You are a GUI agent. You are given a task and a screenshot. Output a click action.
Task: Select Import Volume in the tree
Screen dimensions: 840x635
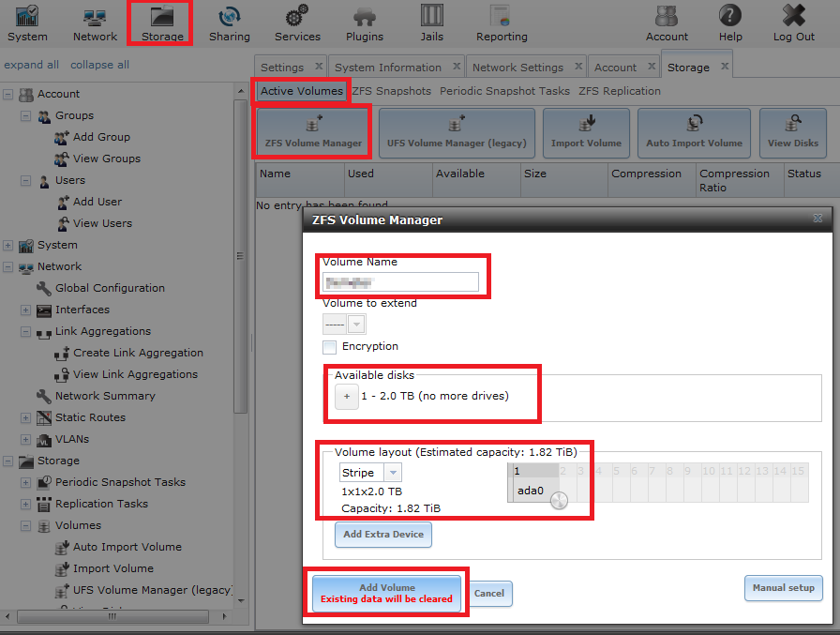pos(113,568)
